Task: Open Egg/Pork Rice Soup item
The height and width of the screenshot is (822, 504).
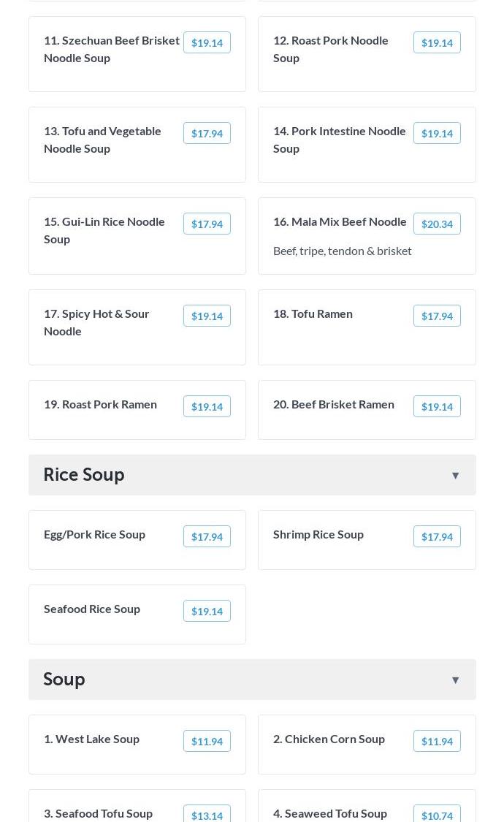Action: tap(94, 534)
